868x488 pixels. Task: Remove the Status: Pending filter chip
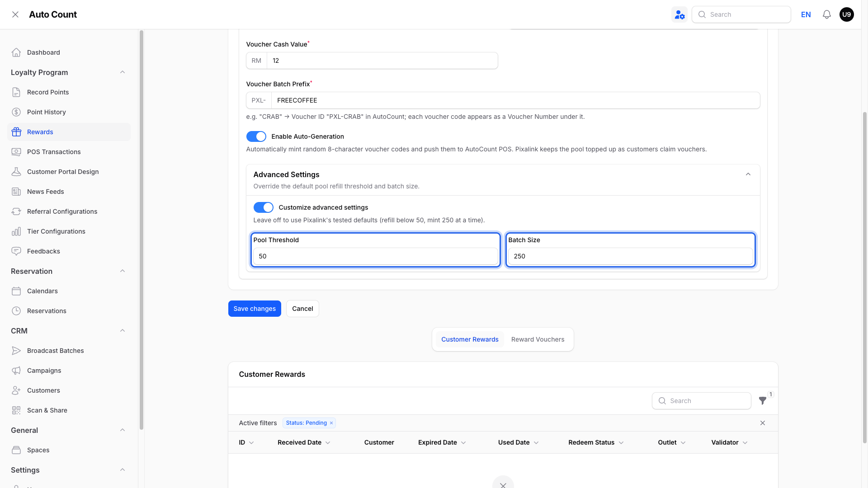(331, 423)
